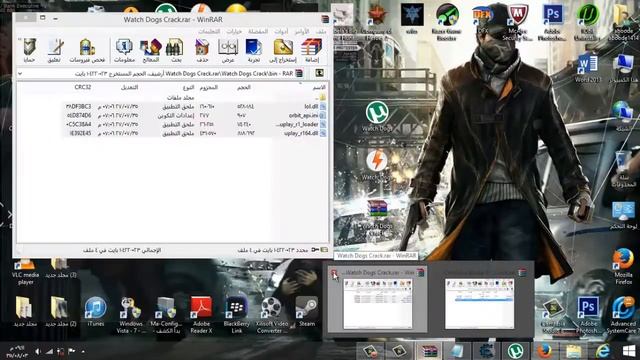Open File Explorer from the taskbar
This screenshot has height=360, width=640.
(x=573, y=351)
